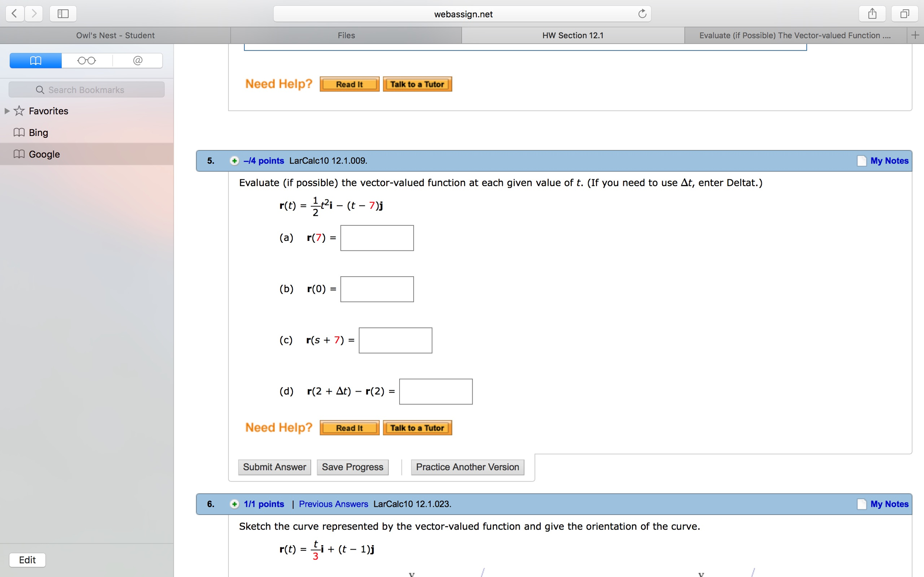Open a new tab with the plus button
924x577 pixels.
pos(915,35)
